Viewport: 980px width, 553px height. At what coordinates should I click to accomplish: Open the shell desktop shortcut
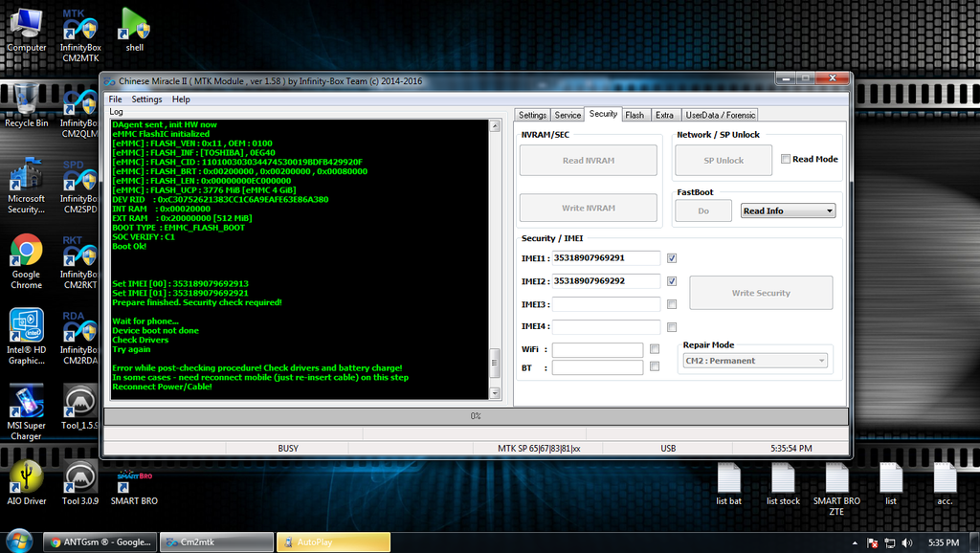point(134,32)
